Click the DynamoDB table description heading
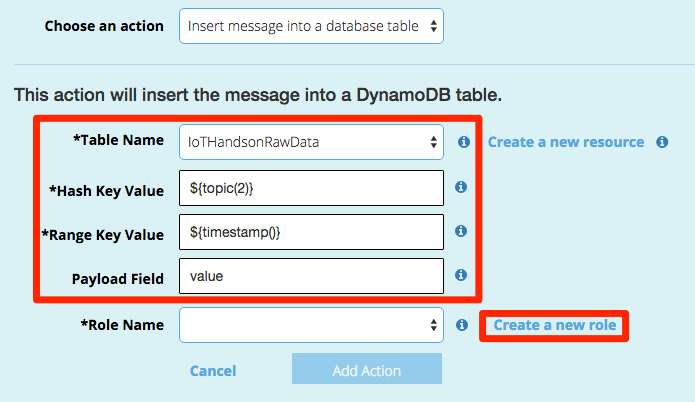Image resolution: width=695 pixels, height=402 pixels. 258,95
